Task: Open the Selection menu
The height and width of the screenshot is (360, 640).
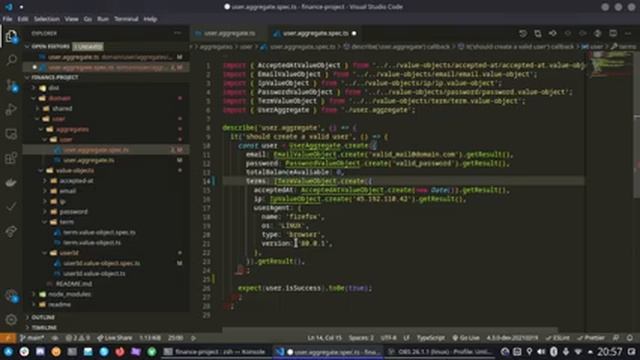Action: pyautogui.click(x=47, y=19)
